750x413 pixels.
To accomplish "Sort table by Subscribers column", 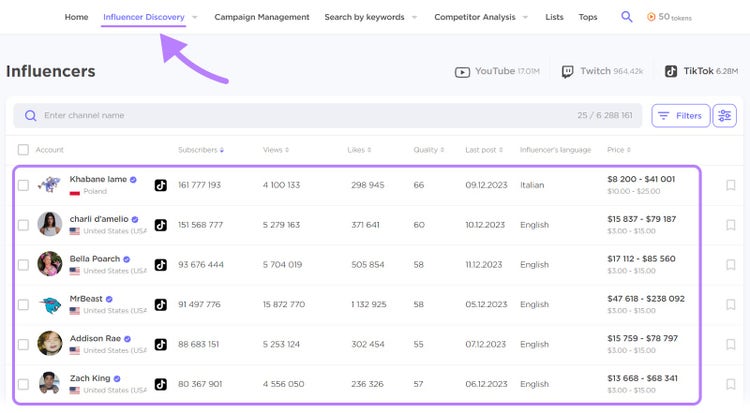I will tap(201, 150).
